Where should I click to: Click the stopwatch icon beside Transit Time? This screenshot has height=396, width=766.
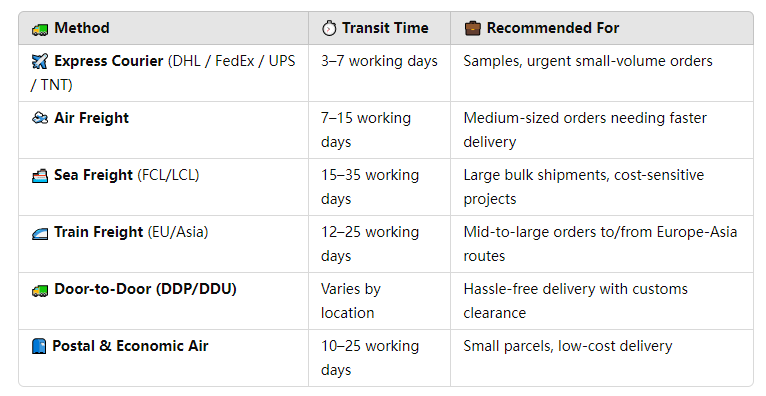[x=329, y=28]
